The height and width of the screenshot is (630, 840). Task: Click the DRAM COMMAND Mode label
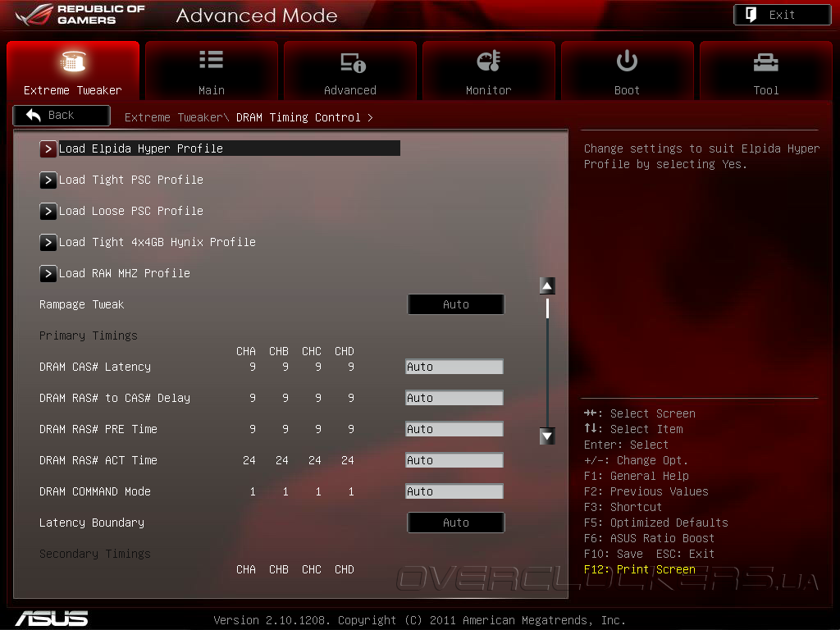tap(95, 491)
